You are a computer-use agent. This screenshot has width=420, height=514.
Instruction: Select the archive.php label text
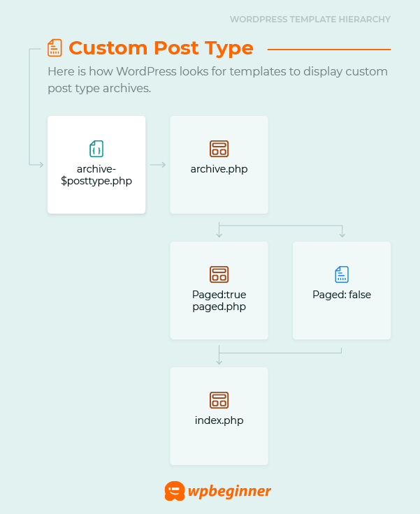click(x=219, y=169)
